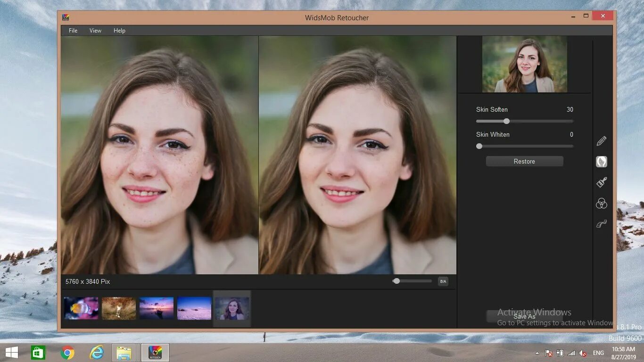Viewport: 644px width, 362px height.
Task: Click the preview portrait in the right panel
Action: (524, 64)
